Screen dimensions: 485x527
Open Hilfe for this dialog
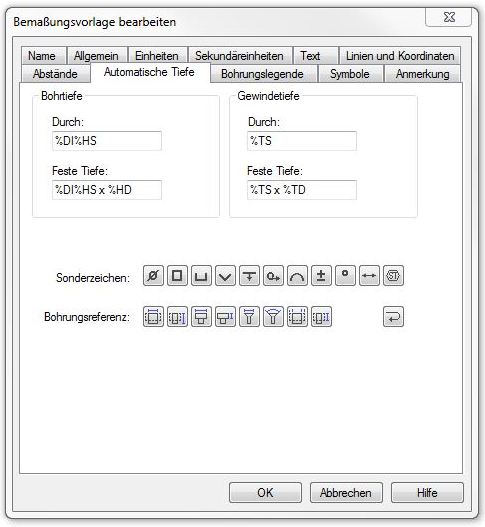point(427,493)
